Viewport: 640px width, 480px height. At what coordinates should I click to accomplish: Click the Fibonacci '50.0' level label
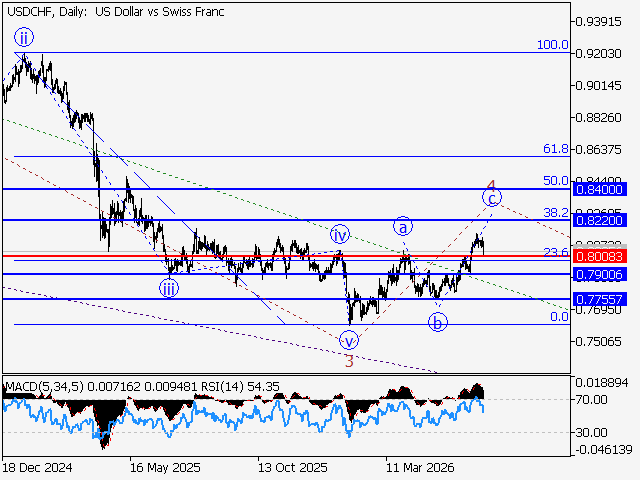point(556,180)
